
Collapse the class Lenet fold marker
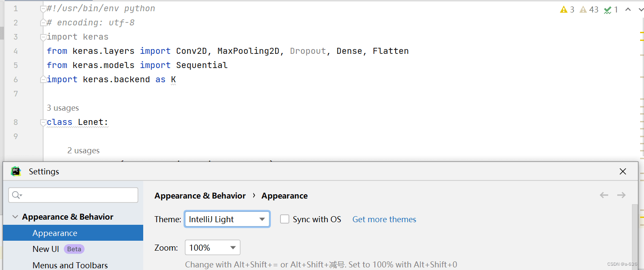(43, 122)
